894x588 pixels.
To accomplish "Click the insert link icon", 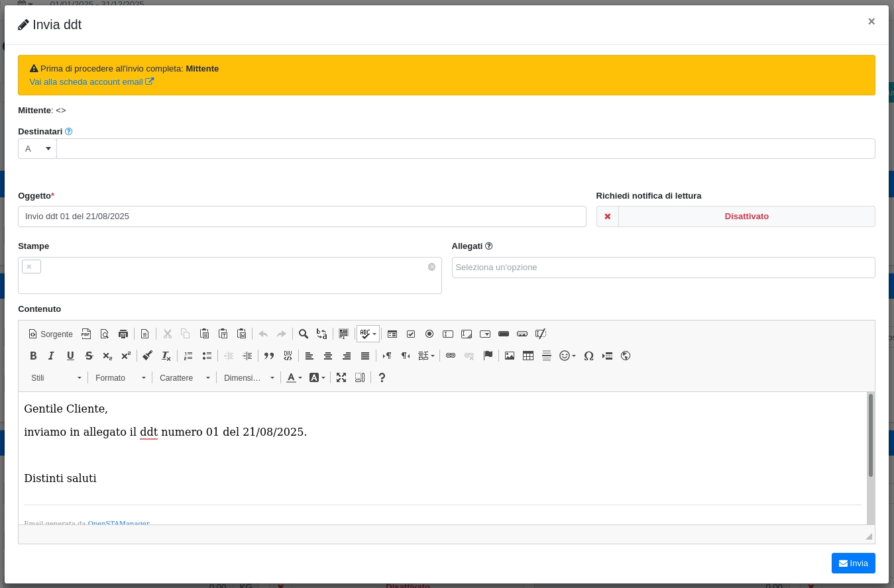I will (x=451, y=356).
